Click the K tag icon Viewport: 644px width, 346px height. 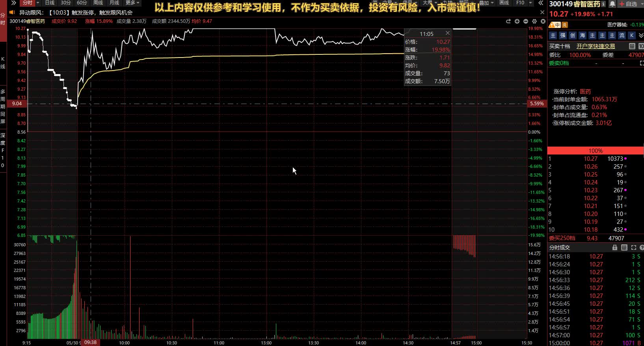click(x=632, y=35)
